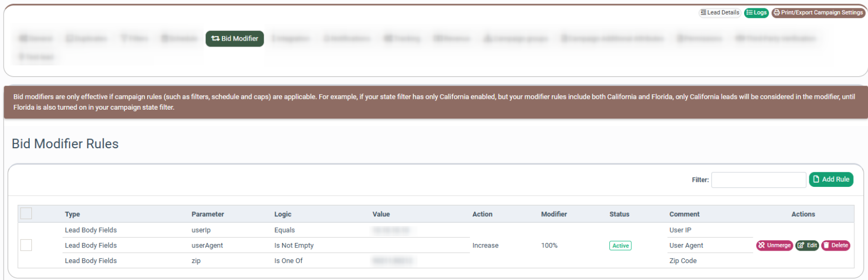Sort by the Logic column header
Screen dimensions: 868x280
click(x=283, y=214)
